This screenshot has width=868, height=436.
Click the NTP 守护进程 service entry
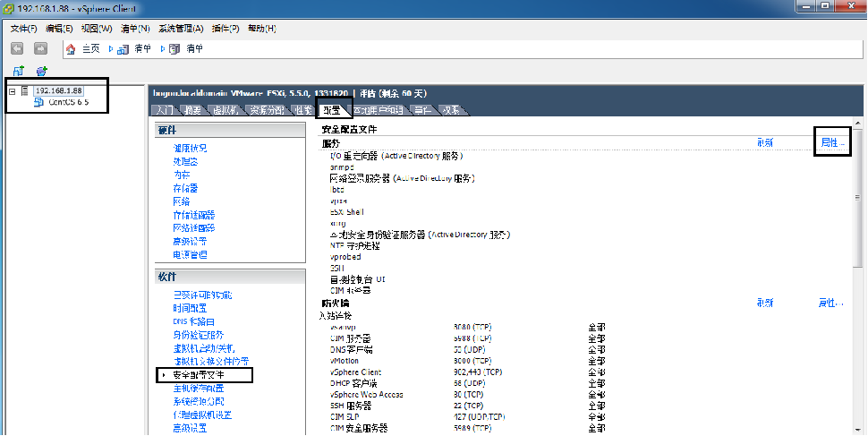point(355,246)
